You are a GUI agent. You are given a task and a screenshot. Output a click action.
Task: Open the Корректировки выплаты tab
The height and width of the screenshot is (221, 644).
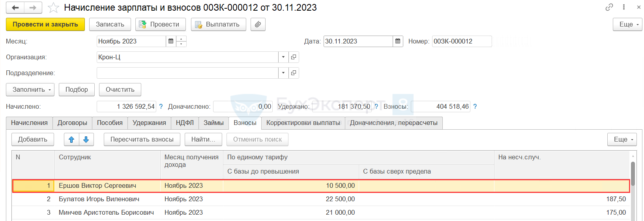click(303, 123)
